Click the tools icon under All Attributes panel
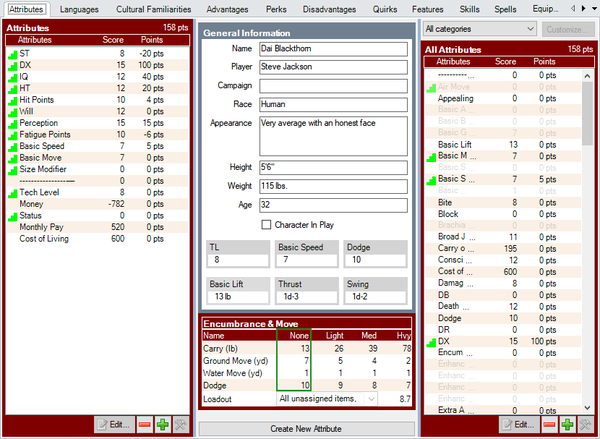Screen dimensions: 600x439 pyautogui.click(x=585, y=424)
